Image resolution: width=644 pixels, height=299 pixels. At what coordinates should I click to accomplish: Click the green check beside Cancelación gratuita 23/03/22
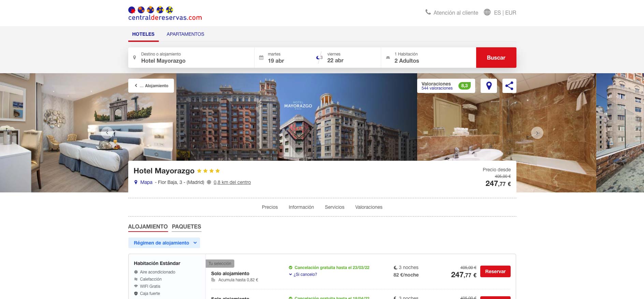pos(291,268)
